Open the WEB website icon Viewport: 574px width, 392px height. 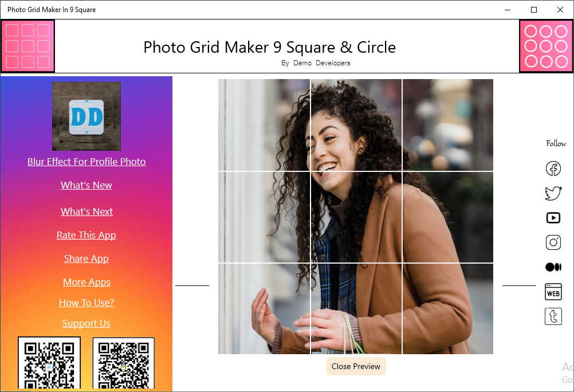pyautogui.click(x=553, y=292)
